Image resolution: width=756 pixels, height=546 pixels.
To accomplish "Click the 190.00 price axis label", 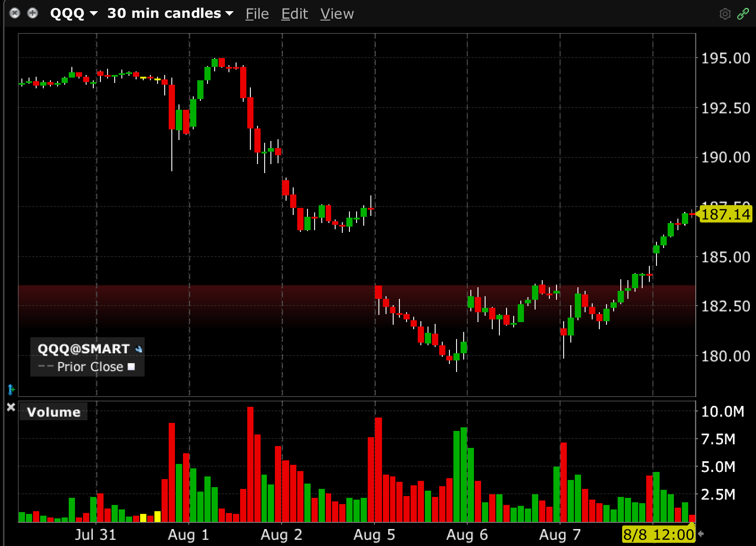I will coord(726,157).
